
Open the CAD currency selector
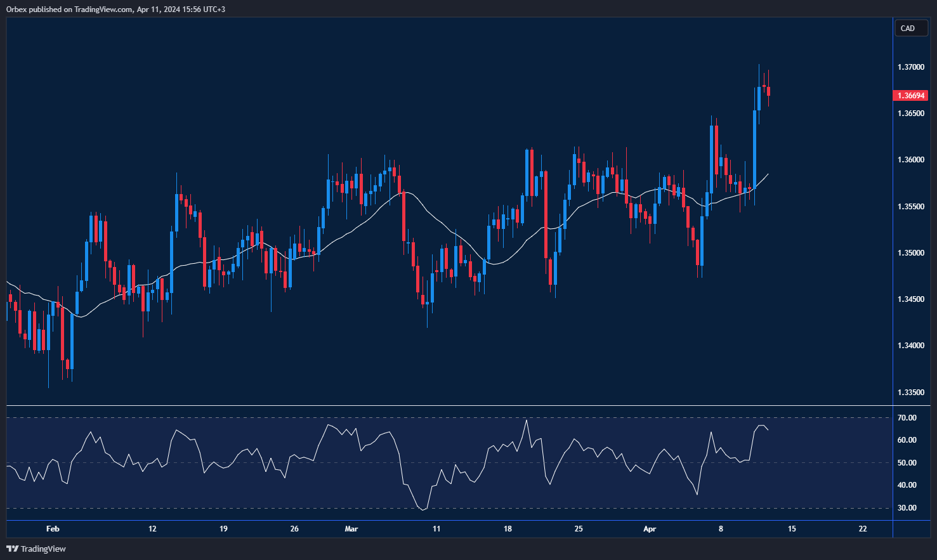pos(910,29)
